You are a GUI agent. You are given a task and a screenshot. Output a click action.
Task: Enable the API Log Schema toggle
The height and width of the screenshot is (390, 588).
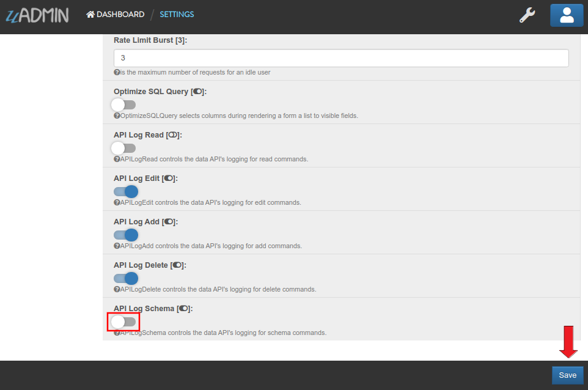123,322
